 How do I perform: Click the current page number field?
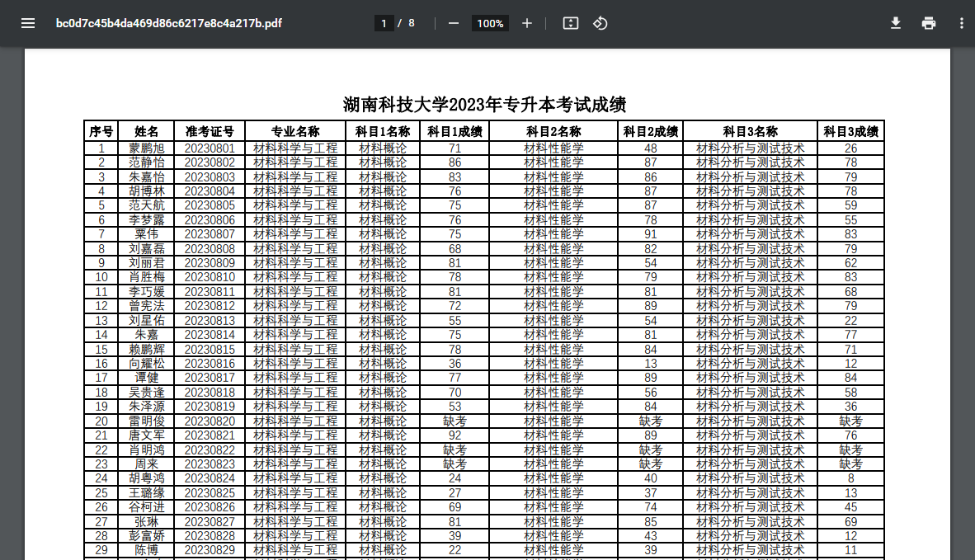(x=384, y=24)
